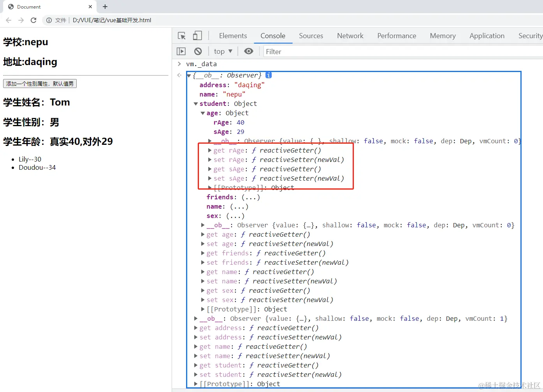The width and height of the screenshot is (543, 392).
Task: Expand the set sex reactiveSetter entry
Action: 203,300
